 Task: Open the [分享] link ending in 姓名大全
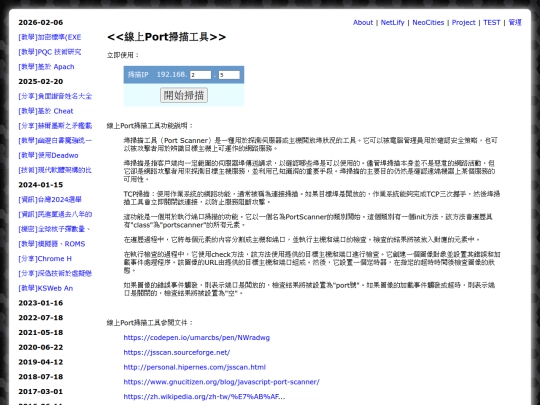click(x=55, y=96)
